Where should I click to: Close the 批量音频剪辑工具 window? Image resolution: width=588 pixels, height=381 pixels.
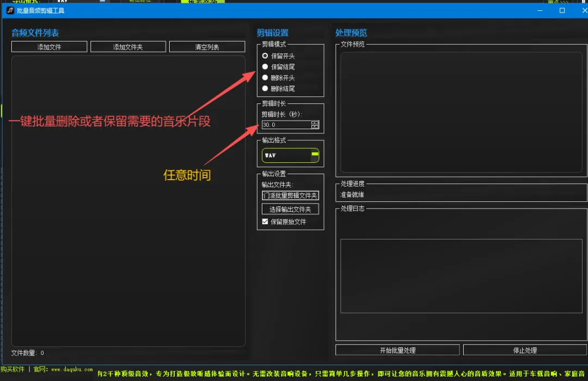pos(584,10)
